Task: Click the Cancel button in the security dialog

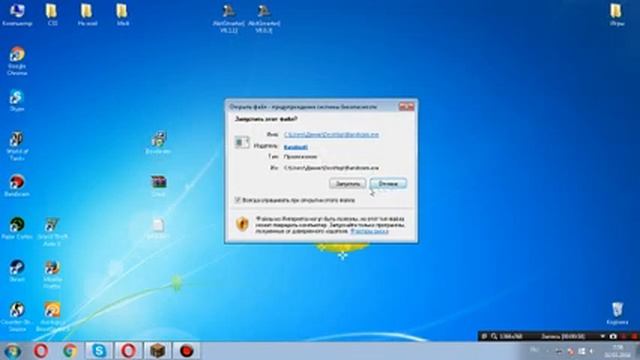Action: coord(388,184)
